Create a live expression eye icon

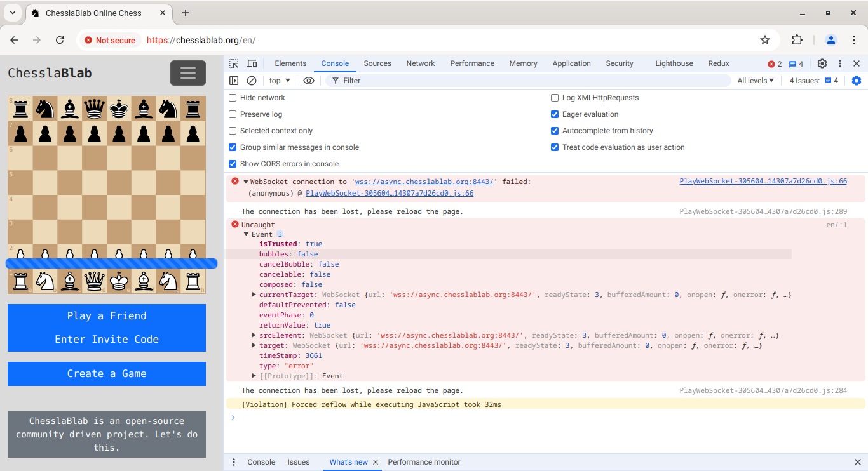point(309,81)
